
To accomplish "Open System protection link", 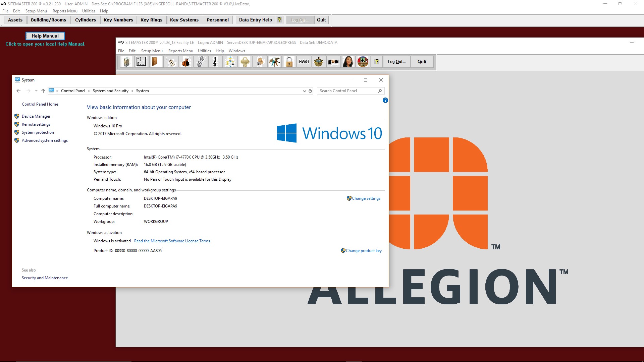I will tap(38, 132).
